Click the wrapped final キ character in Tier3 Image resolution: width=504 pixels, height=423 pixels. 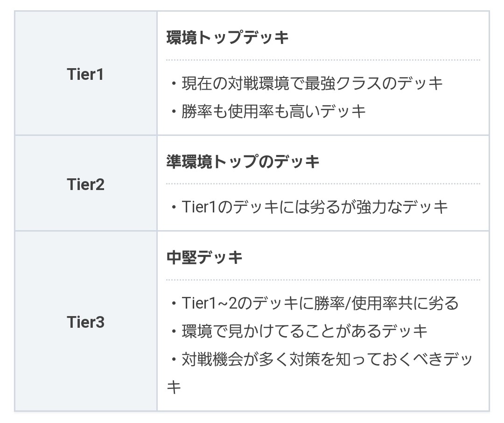[174, 387]
